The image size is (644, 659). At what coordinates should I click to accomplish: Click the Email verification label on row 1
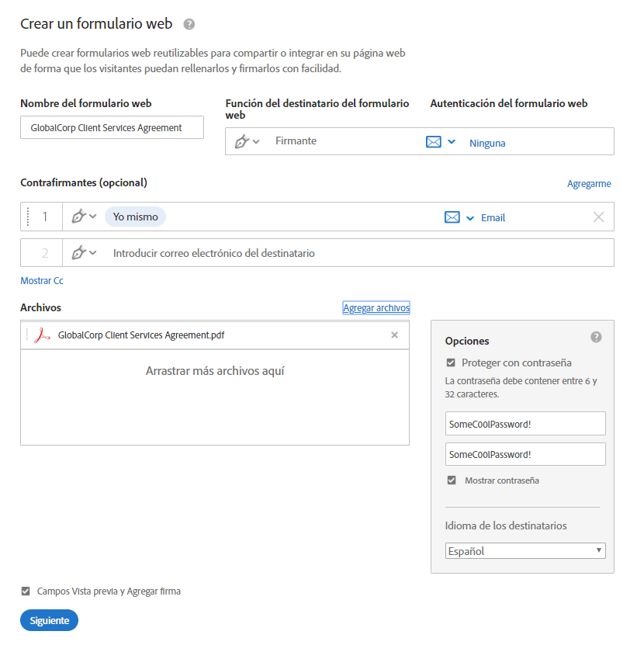coord(493,217)
